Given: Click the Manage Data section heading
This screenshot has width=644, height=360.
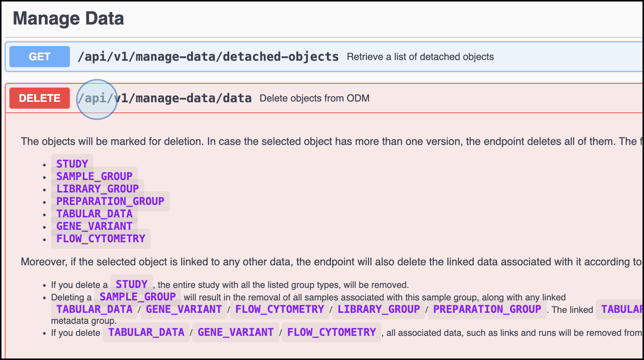Looking at the screenshot, I should point(68,18).
